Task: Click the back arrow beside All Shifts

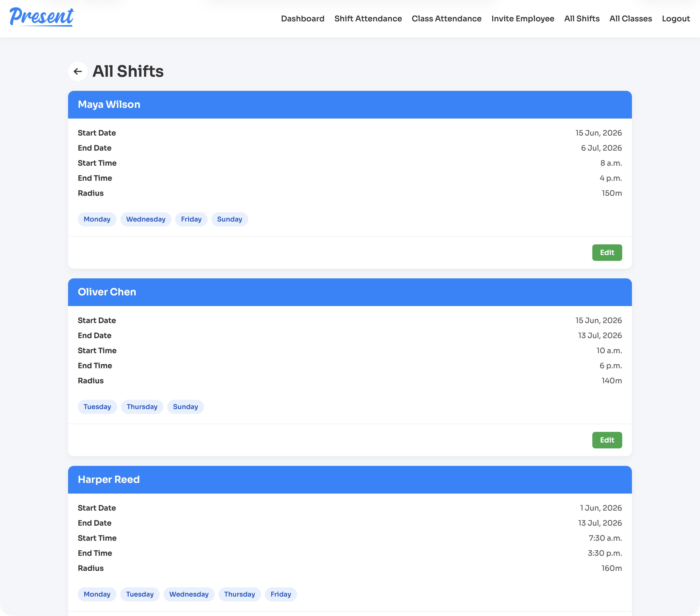Action: [x=78, y=71]
